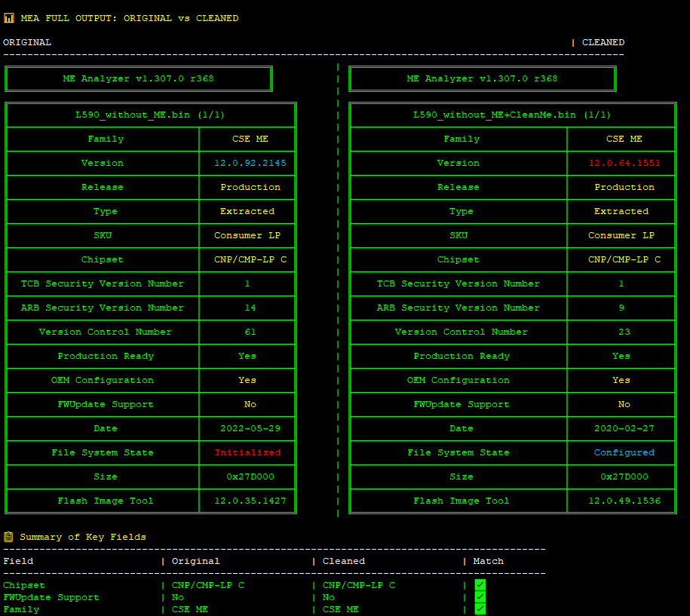The image size is (690, 616).
Task: Click the blue version number 12.0.92.2145
Action: [x=250, y=163]
